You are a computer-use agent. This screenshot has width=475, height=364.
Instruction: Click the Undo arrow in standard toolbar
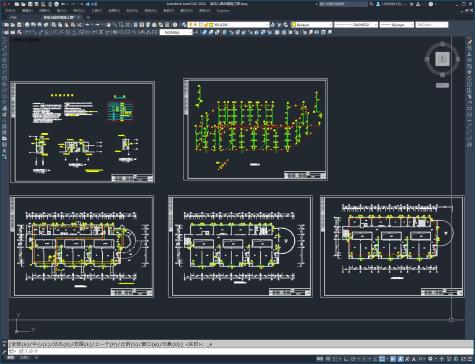point(88,25)
